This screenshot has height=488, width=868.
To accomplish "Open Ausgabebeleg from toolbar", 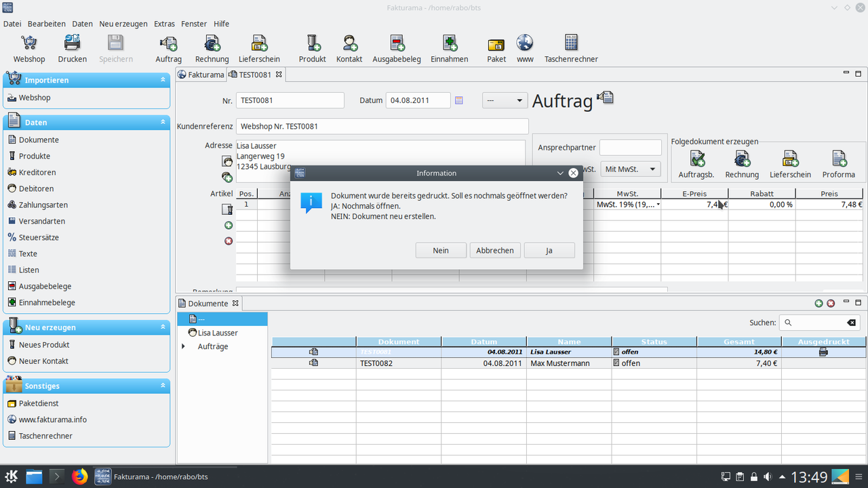I will click(x=397, y=43).
